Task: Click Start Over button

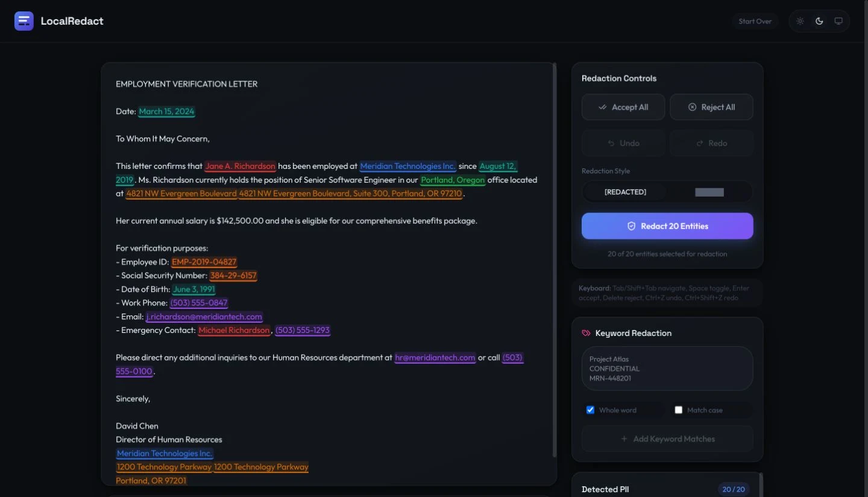Action: click(x=755, y=21)
